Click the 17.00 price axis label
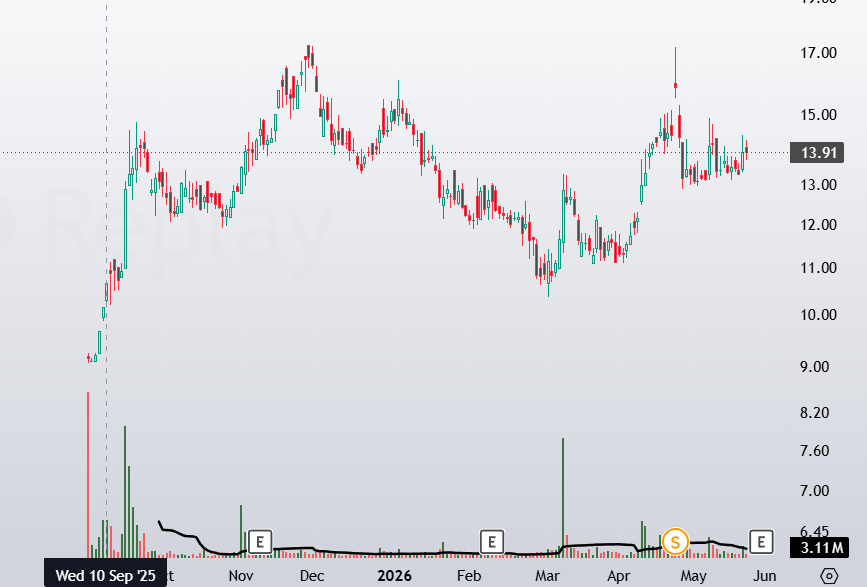 click(x=818, y=53)
